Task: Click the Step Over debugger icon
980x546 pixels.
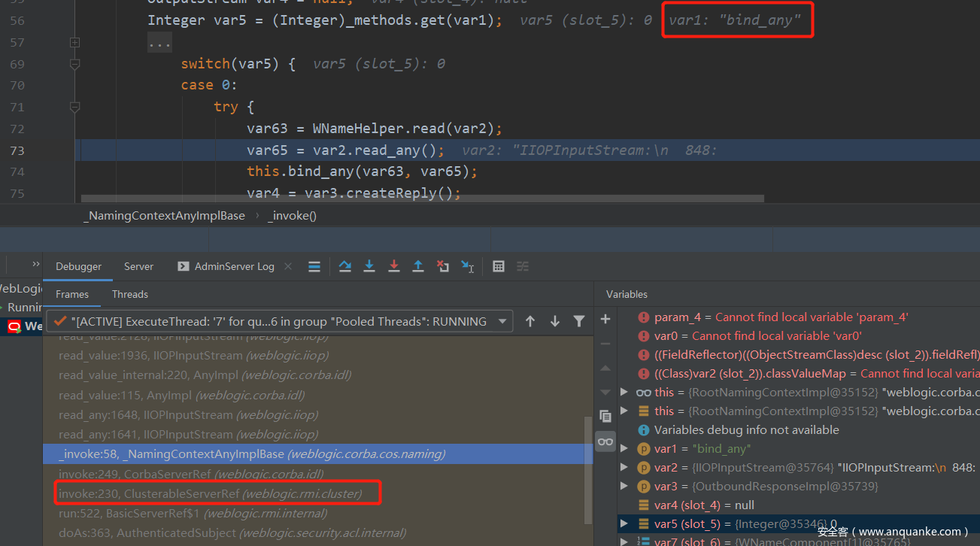Action: (344, 266)
